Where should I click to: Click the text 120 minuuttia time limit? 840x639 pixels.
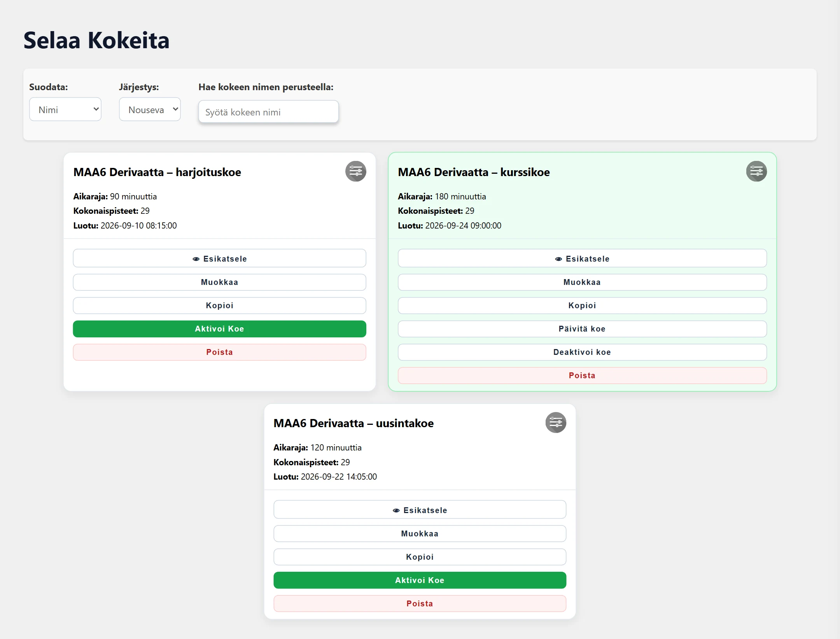(x=336, y=447)
